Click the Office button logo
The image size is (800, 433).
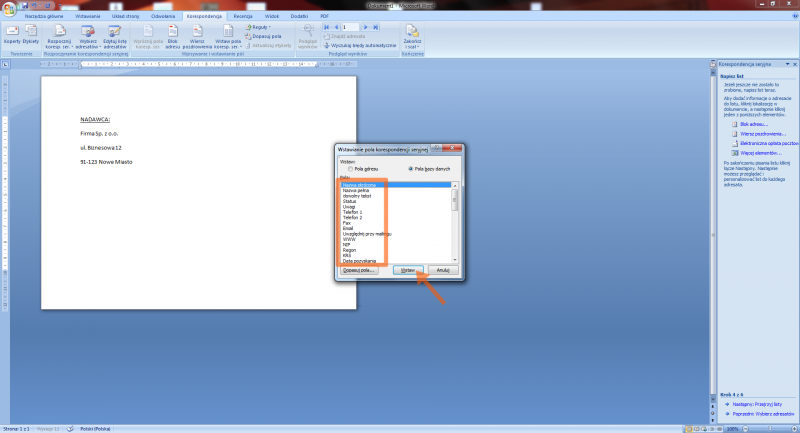(x=9, y=8)
